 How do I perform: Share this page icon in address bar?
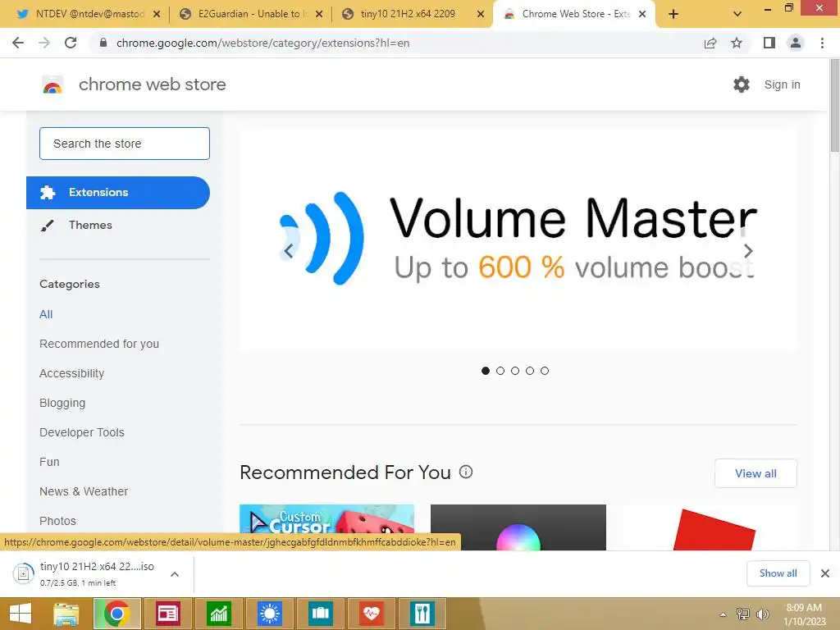coord(710,43)
